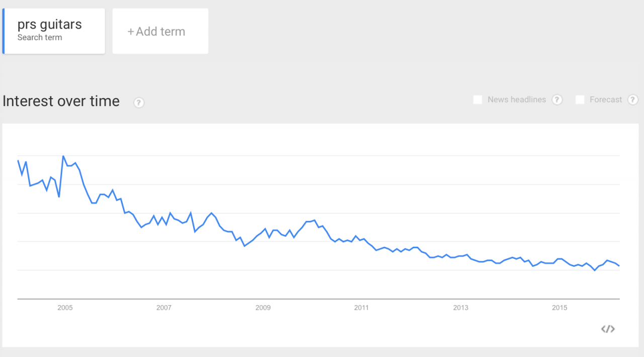Click the Interest over time heading
This screenshot has height=357, width=644.
click(x=61, y=101)
